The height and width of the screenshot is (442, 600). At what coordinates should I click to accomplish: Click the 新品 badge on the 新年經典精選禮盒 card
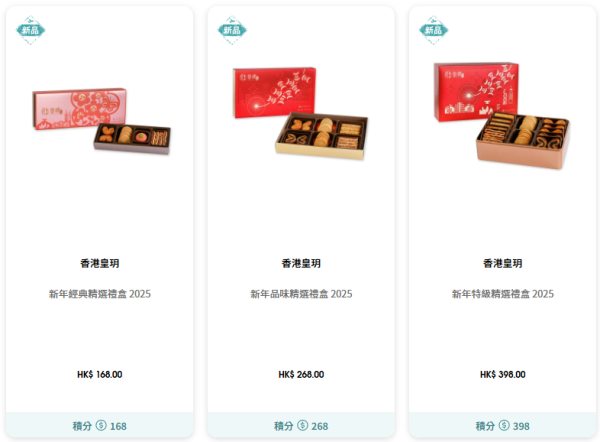point(31,30)
